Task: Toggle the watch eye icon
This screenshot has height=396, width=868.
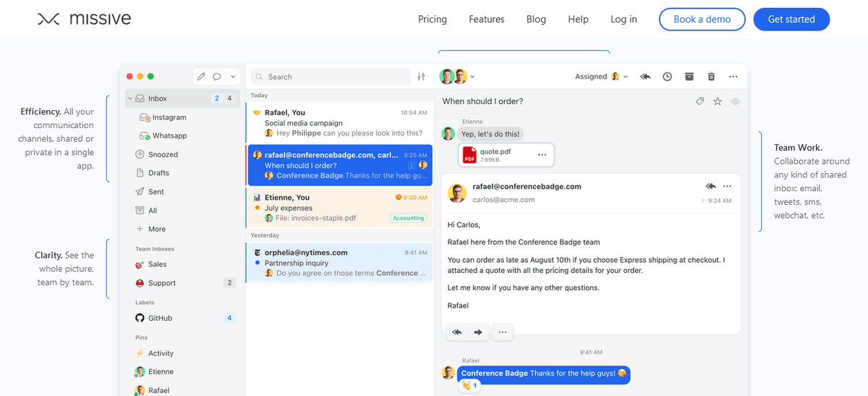Action: click(736, 101)
